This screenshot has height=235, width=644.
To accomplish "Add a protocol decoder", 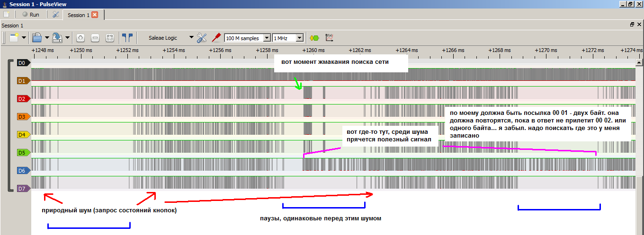I will (x=313, y=38).
